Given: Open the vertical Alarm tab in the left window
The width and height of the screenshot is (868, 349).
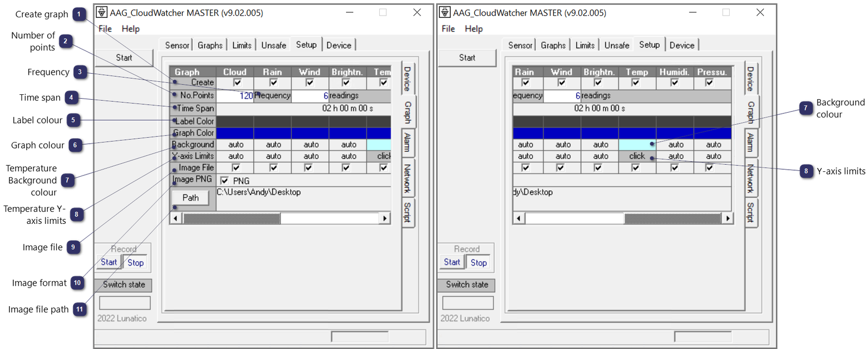Looking at the screenshot, I should coord(407,142).
